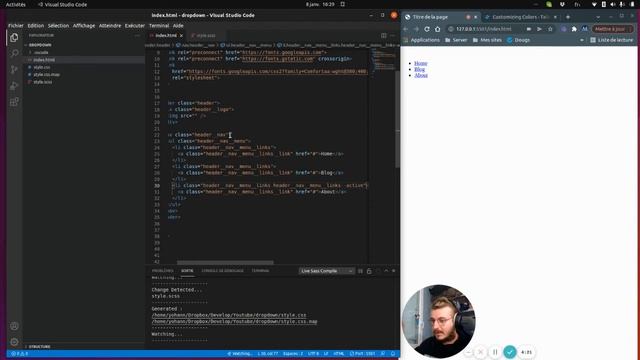Open the Edition menu
The image size is (640, 360).
coord(36,25)
